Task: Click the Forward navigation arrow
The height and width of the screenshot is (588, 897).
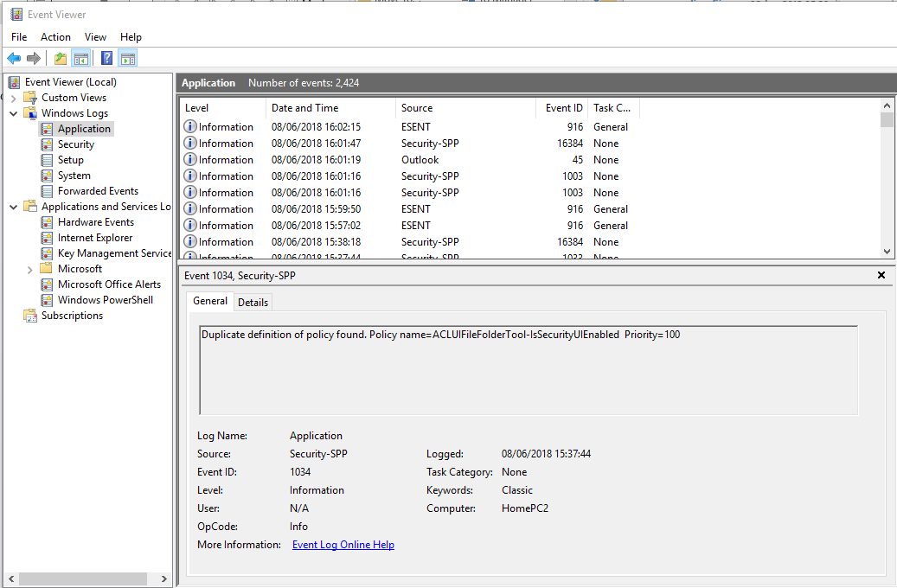Action: click(x=34, y=58)
